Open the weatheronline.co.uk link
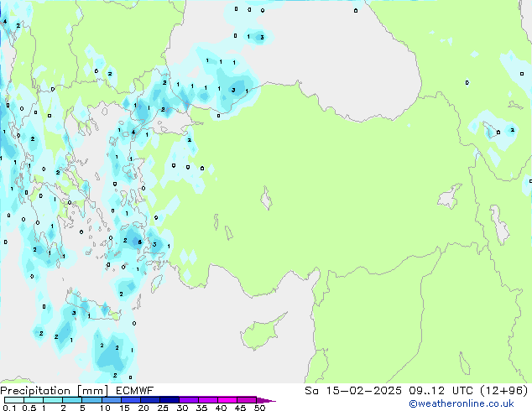Viewport: 532px width, 411px height. (462, 403)
